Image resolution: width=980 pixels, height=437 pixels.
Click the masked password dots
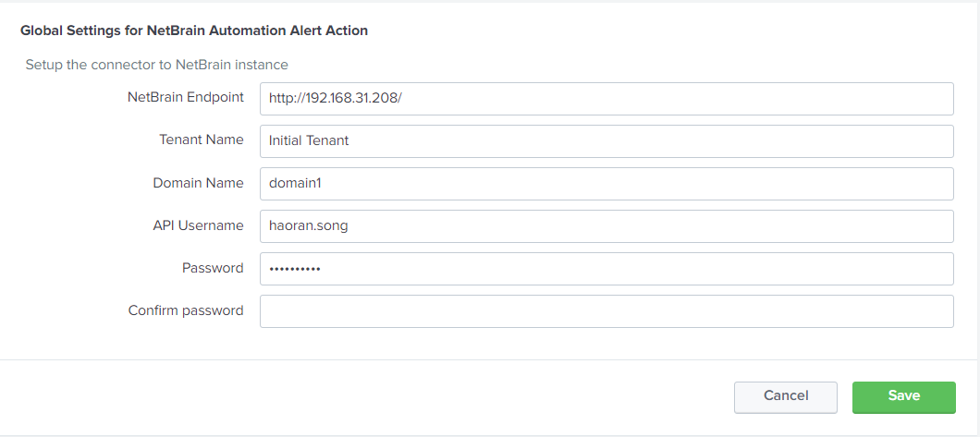[294, 269]
